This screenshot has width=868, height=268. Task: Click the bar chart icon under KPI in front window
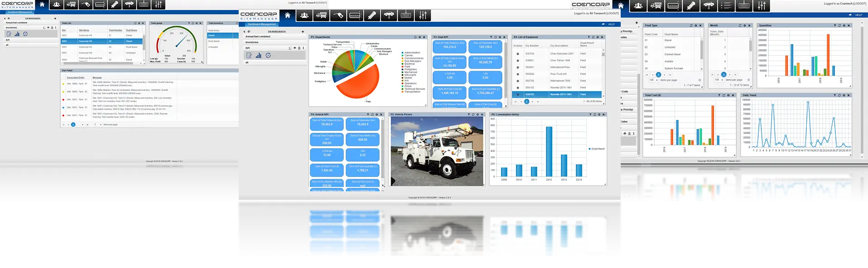pyautogui.click(x=259, y=55)
